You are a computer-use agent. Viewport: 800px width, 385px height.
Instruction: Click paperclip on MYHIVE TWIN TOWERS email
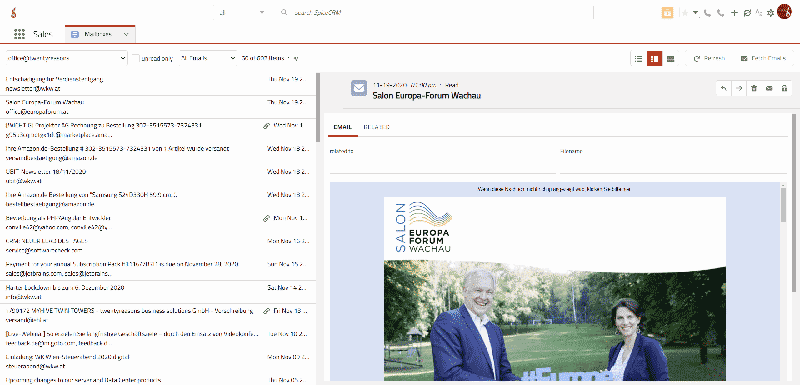click(x=266, y=311)
